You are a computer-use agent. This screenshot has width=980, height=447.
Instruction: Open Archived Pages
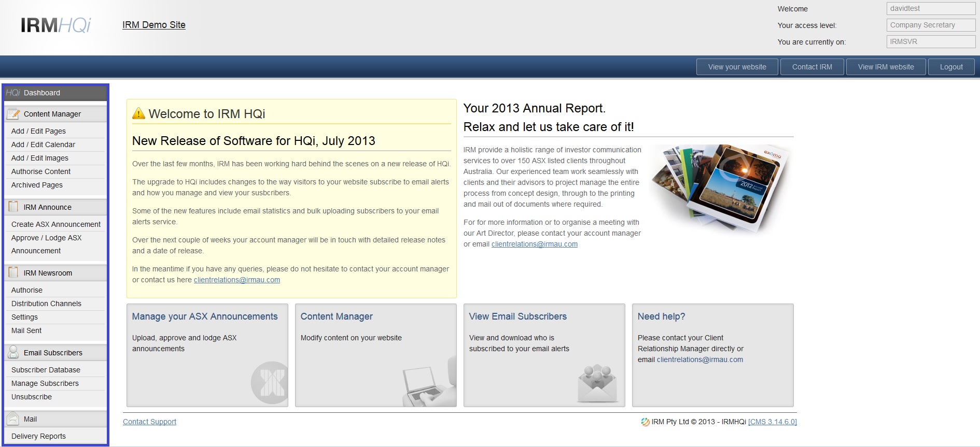[x=37, y=185]
